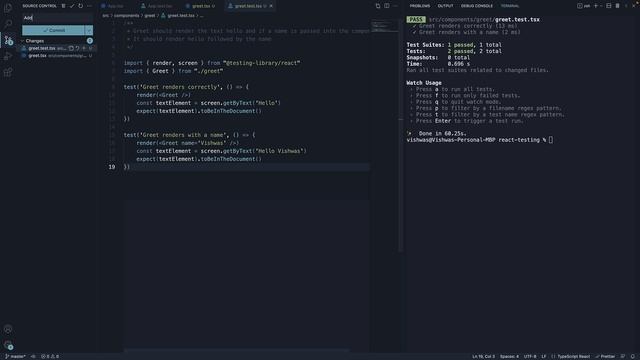This screenshot has width=640, height=360.
Task: Click the sync changes icon in status bar
Action: tap(33, 356)
